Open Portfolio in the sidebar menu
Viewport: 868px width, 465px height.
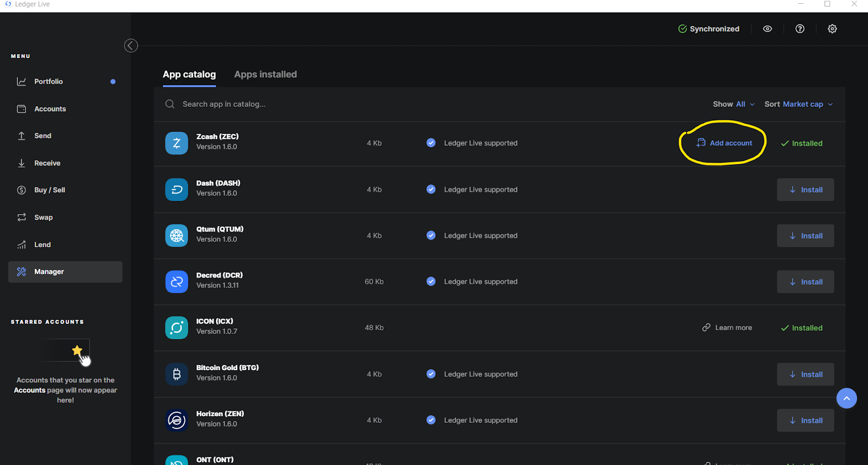click(x=48, y=81)
